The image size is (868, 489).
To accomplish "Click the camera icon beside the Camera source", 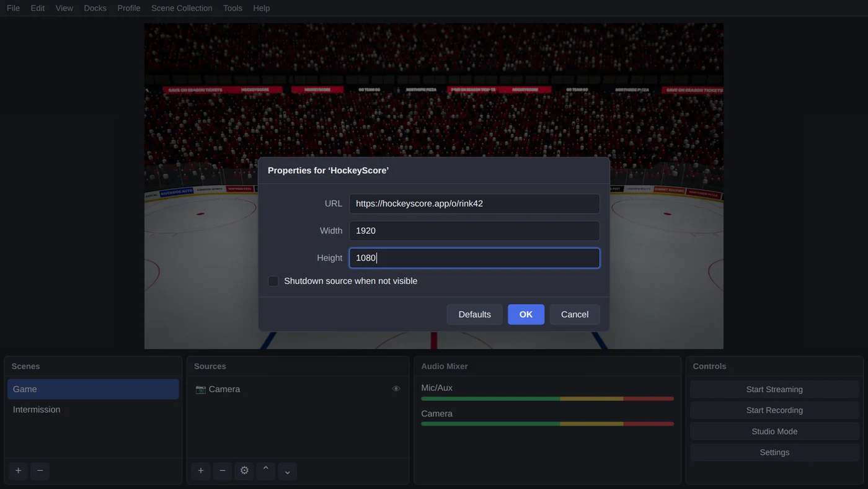I will pos(200,389).
